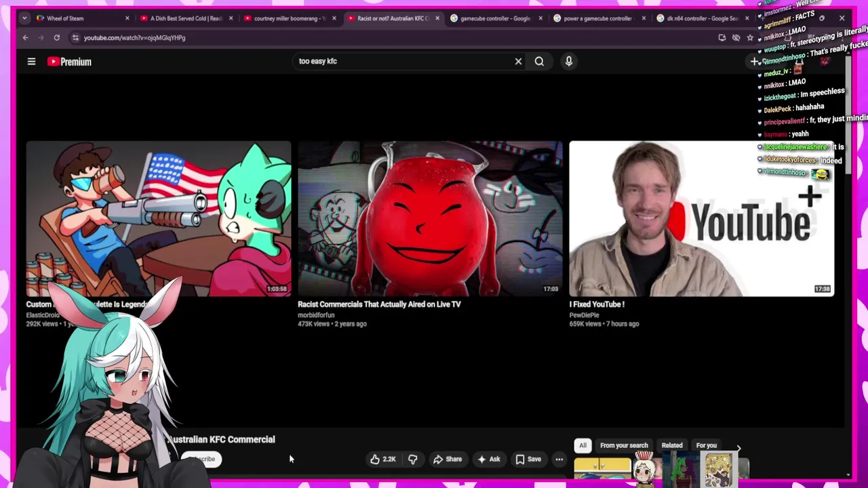Screen dimensions: 868x488
Task: Open the YouTube hamburger guide menu
Action: (31, 62)
